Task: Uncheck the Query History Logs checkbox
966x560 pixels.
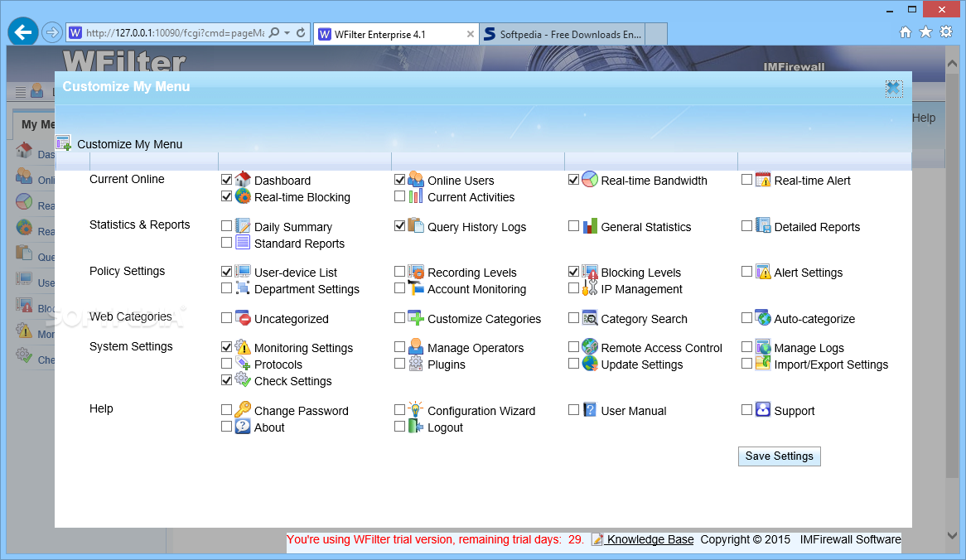Action: tap(400, 226)
